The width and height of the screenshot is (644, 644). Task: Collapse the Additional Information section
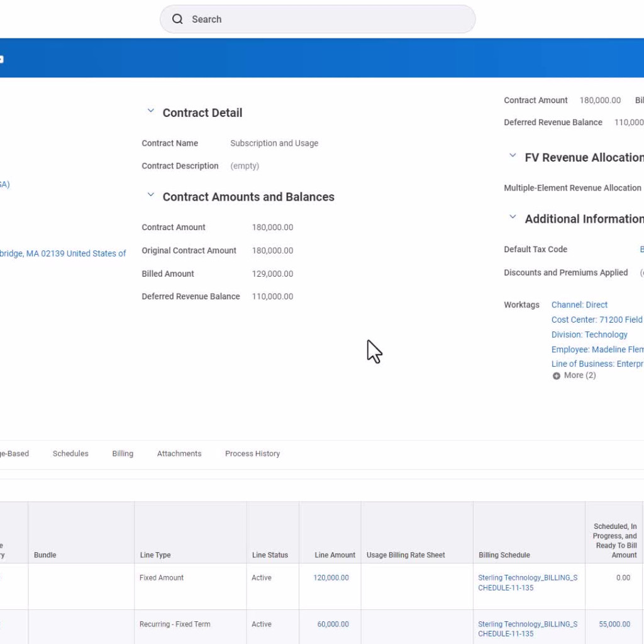513,217
